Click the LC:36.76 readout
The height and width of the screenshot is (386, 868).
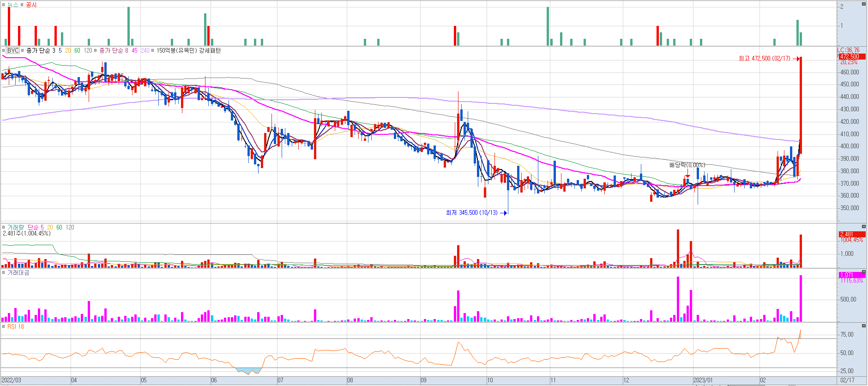click(849, 50)
